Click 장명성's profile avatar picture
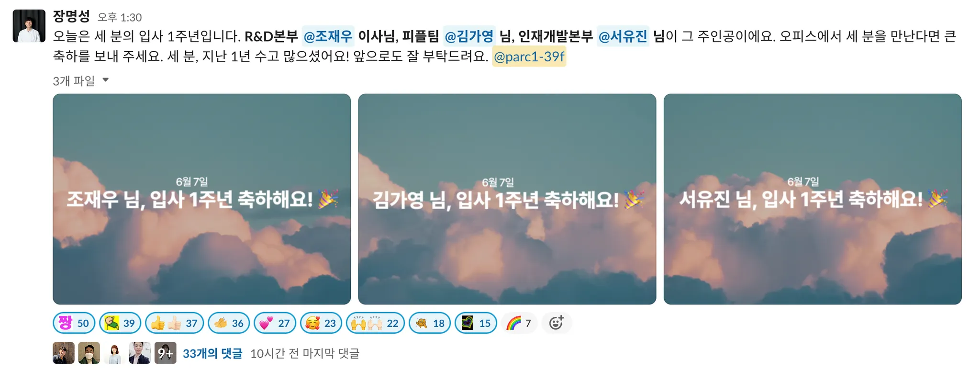 [29, 26]
